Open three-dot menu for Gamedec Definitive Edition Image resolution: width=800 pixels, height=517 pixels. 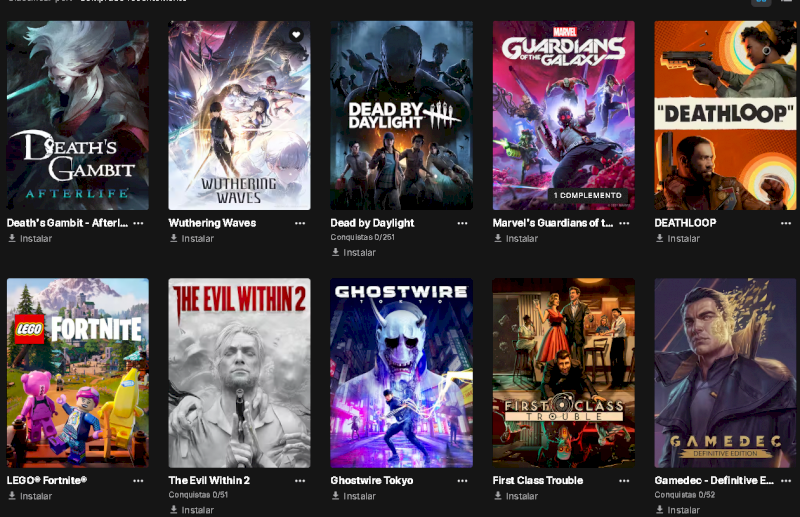click(x=786, y=481)
